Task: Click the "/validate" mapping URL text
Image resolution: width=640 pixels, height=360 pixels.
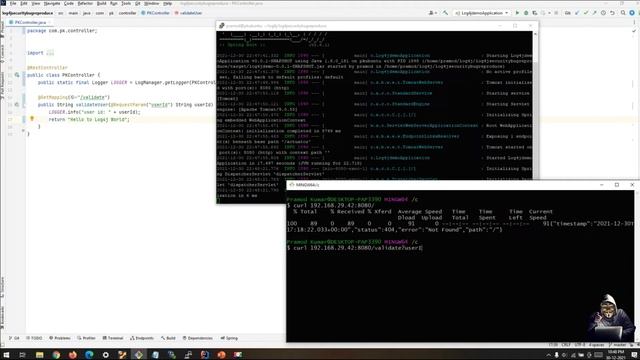Action: tap(93, 97)
